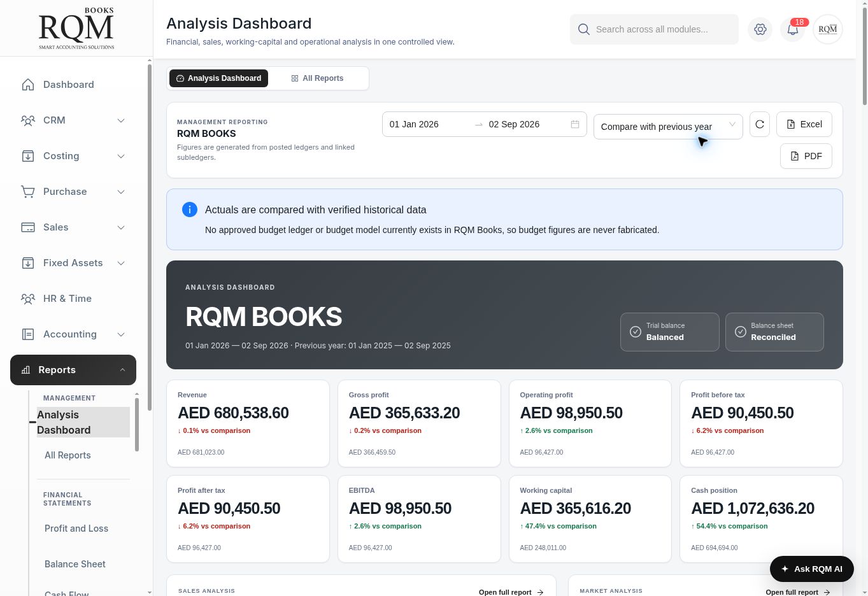
Task: Click the Trial balance check icon
Action: tap(635, 332)
